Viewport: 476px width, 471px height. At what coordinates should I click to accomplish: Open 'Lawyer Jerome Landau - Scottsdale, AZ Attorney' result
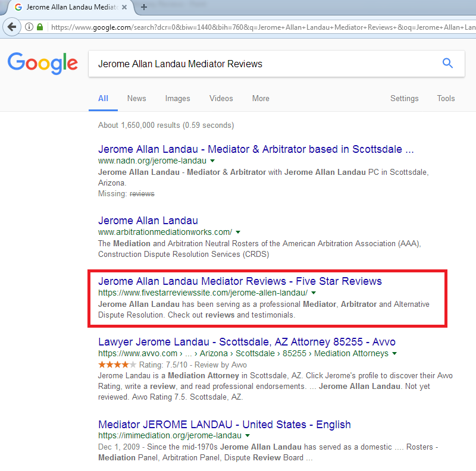247,342
